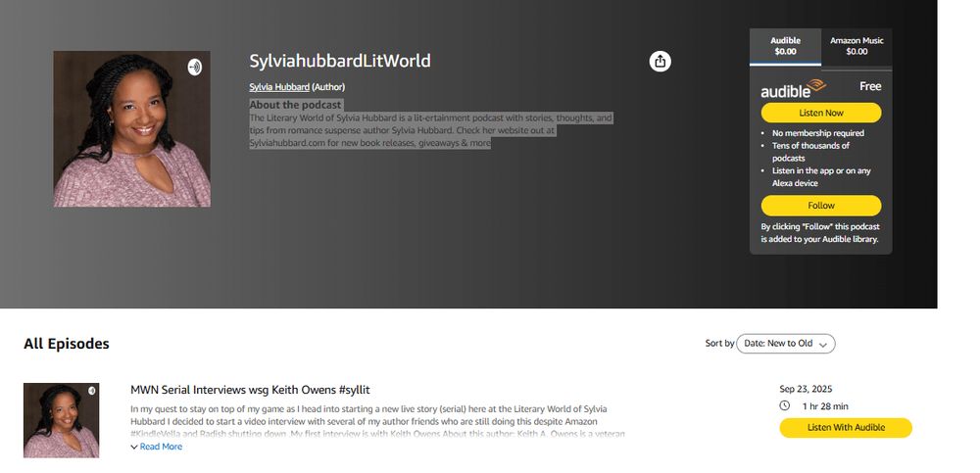Viewport: 980px width, 473px height.
Task: Click the Audible logo in the purchase box
Action: pyautogui.click(x=793, y=89)
